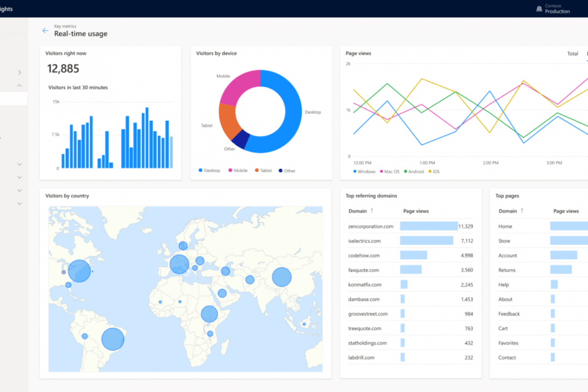This screenshot has width=588, height=392.
Task: Open the zencorporation.com referring domain row
Action: point(371,226)
